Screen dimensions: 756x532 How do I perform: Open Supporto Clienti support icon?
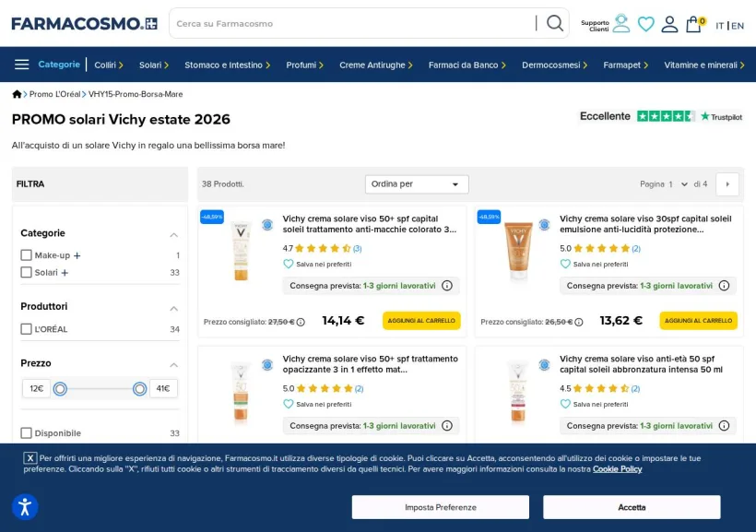(x=621, y=23)
